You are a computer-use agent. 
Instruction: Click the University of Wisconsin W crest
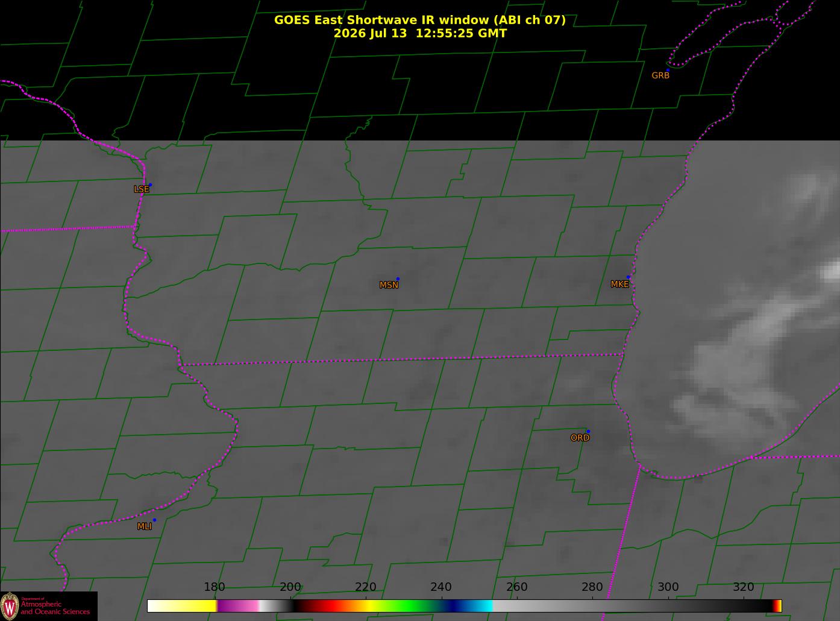[10, 606]
